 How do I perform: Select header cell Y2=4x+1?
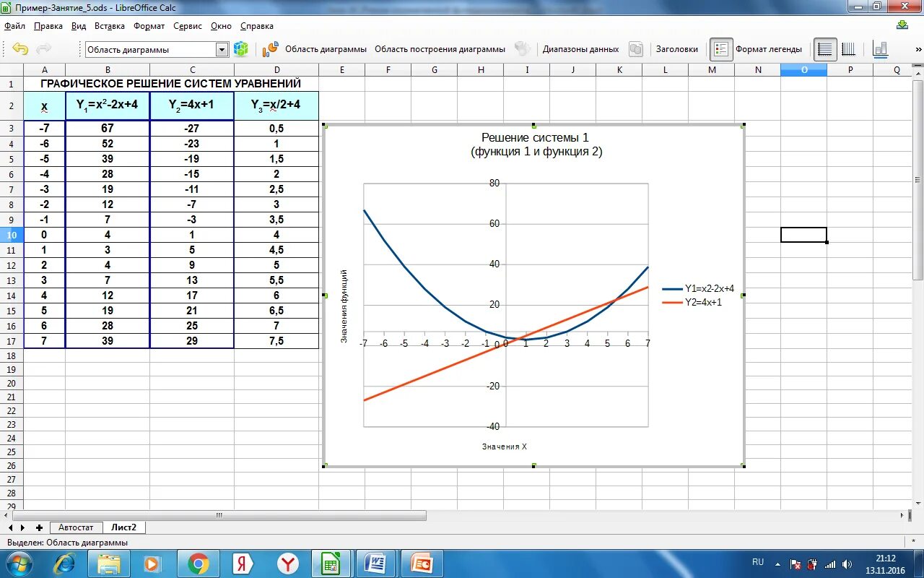[x=192, y=105]
